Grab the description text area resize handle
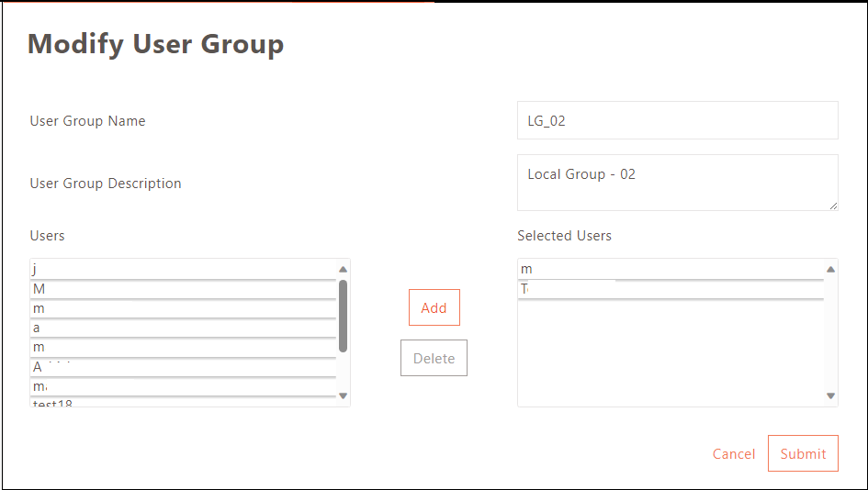 (x=833, y=206)
